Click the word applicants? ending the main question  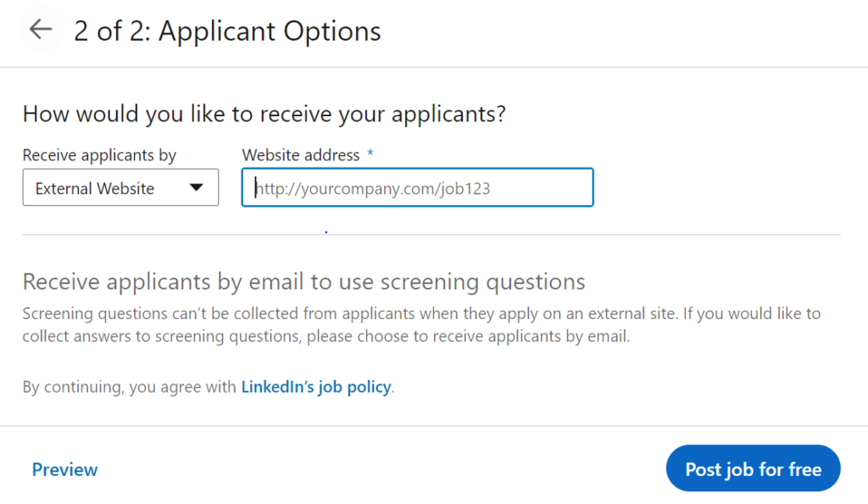tap(449, 114)
